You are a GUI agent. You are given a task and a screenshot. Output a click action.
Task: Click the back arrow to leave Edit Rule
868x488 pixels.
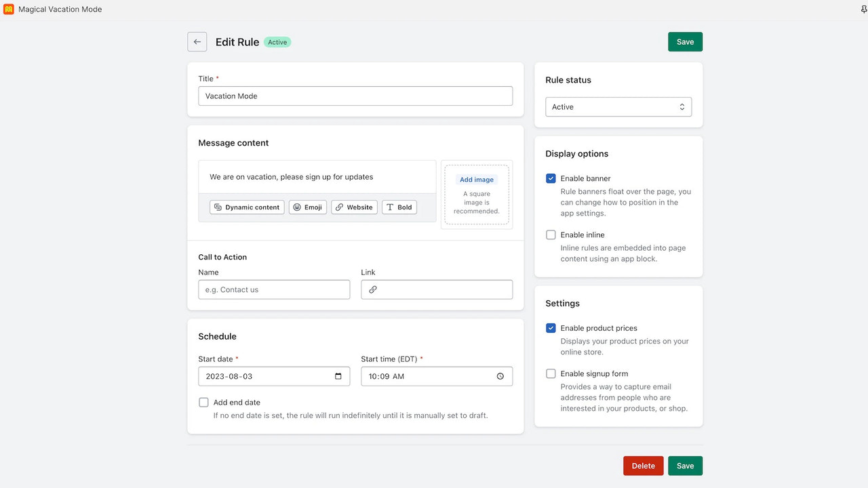click(197, 41)
